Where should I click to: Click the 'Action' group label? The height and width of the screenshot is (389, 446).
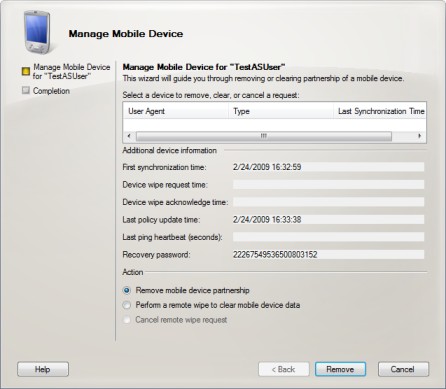pos(133,272)
